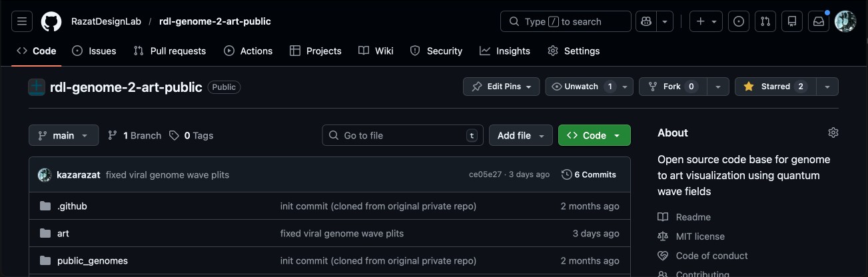Toggle Unwatch for this repository
Viewport: 868px width, 277px height.
pos(581,87)
